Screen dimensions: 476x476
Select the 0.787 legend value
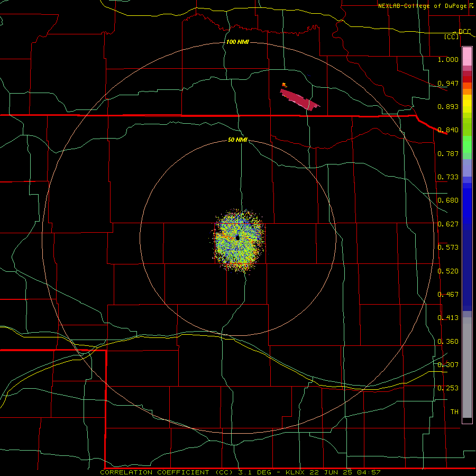(448, 153)
